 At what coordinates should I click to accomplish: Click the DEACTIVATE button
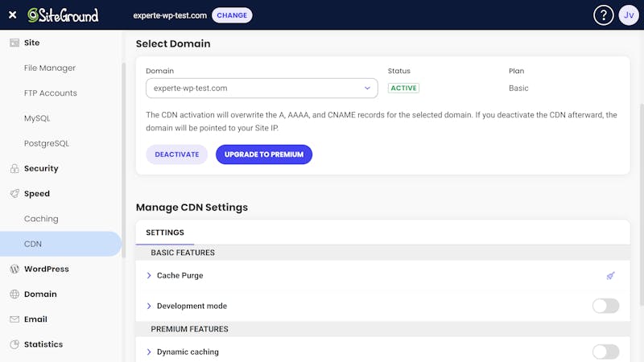tap(176, 154)
